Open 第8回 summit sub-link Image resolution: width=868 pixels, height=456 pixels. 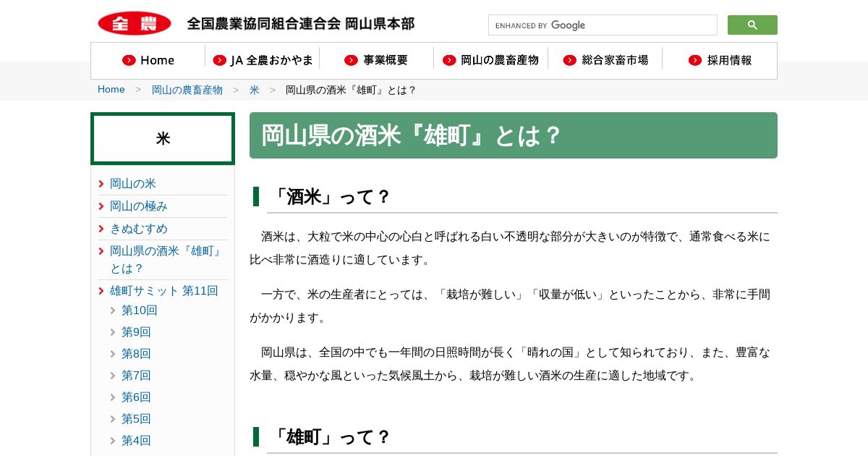[x=136, y=354]
